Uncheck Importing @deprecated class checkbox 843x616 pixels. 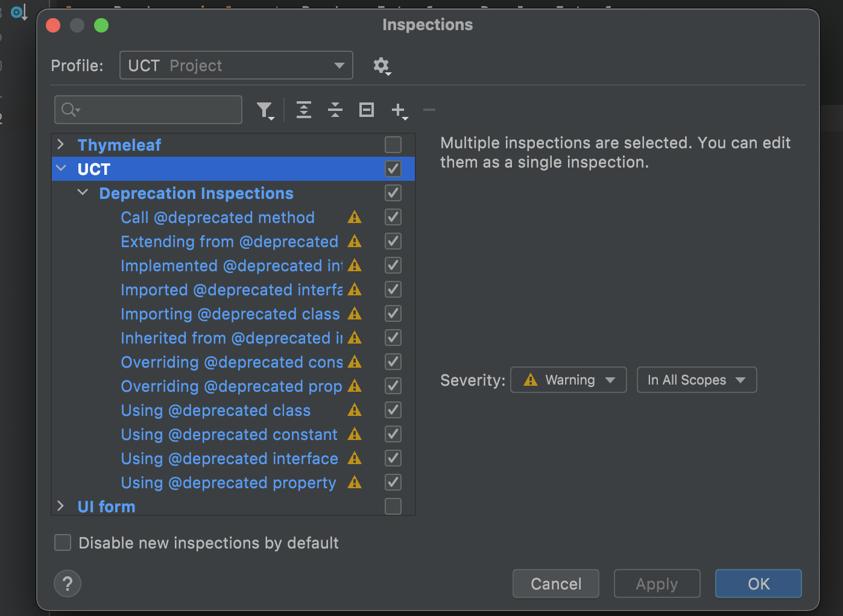pos(393,313)
